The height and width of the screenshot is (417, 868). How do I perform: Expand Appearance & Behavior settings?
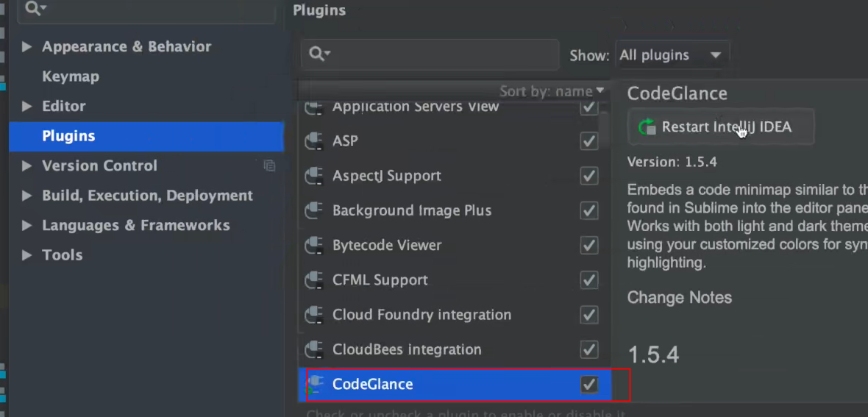pos(26,47)
